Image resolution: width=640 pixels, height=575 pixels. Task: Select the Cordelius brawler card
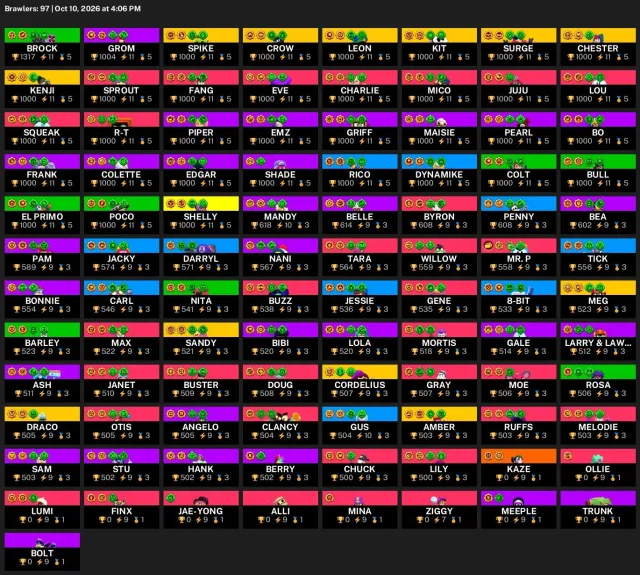click(360, 381)
